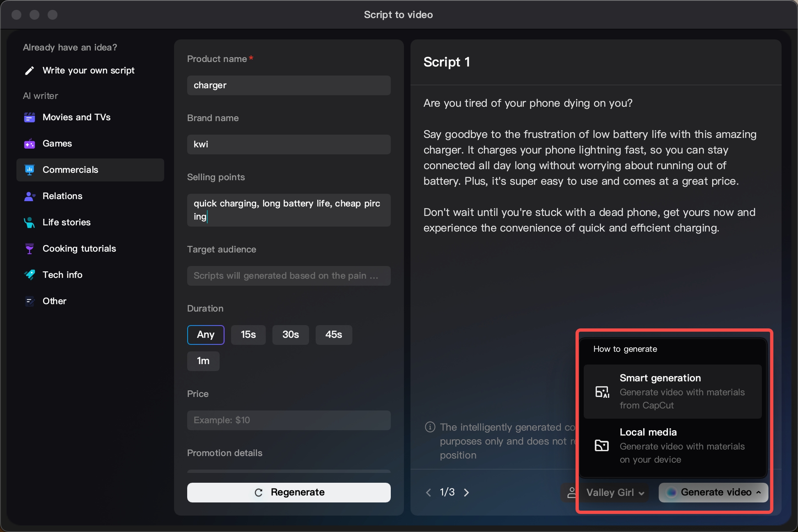
Task: Click the Brand name label
Action: pos(213,118)
